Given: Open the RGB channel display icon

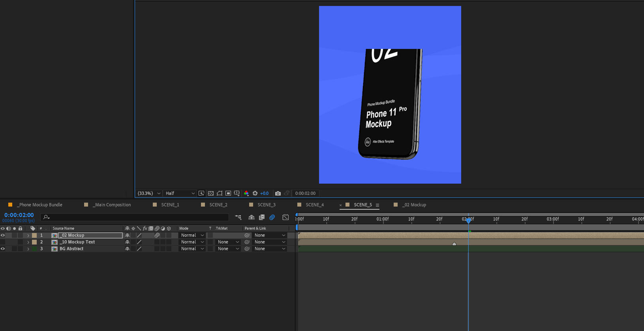Looking at the screenshot, I should click(246, 193).
